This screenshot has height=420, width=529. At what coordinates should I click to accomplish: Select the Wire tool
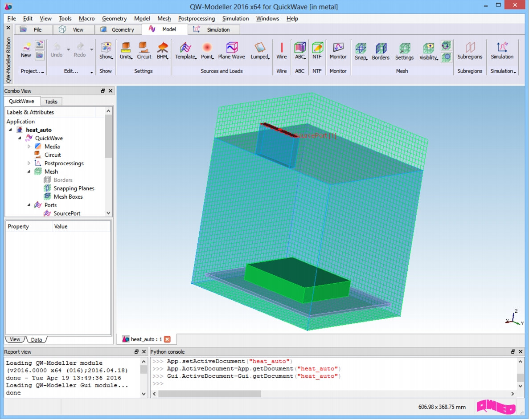281,51
